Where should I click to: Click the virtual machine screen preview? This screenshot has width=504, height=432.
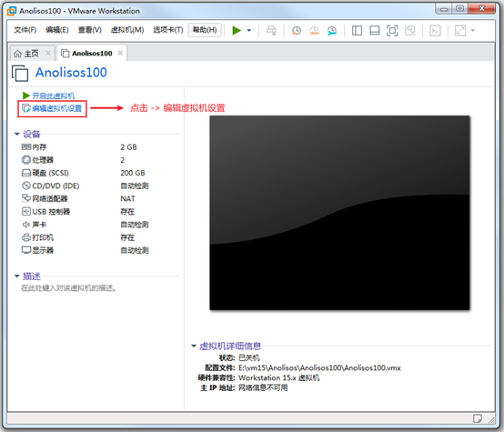pyautogui.click(x=339, y=213)
